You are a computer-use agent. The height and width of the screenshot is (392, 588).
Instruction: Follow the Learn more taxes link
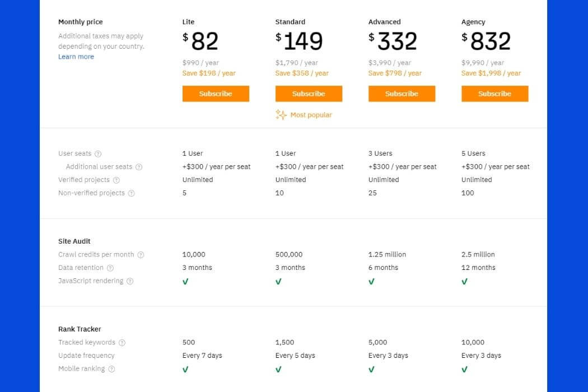76,57
